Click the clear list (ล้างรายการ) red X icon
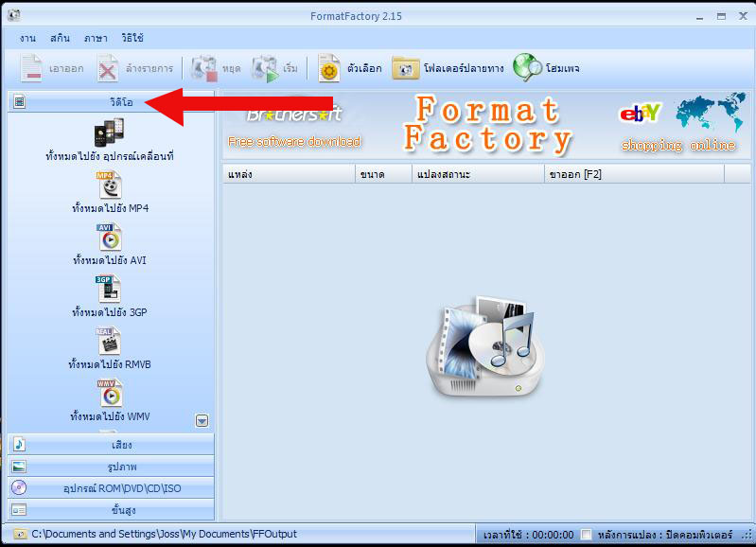 click(107, 68)
